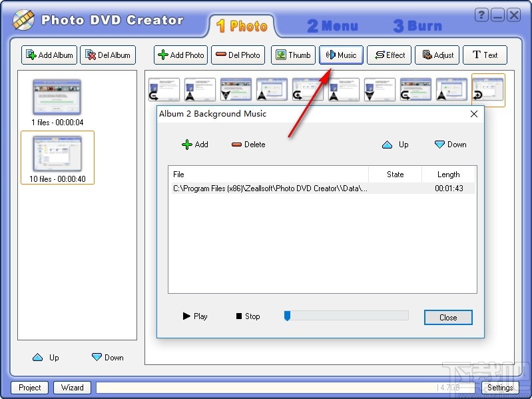Screen dimensions: 532x399
Task: Select the first photo thumbnail in strip
Action: tap(164, 89)
